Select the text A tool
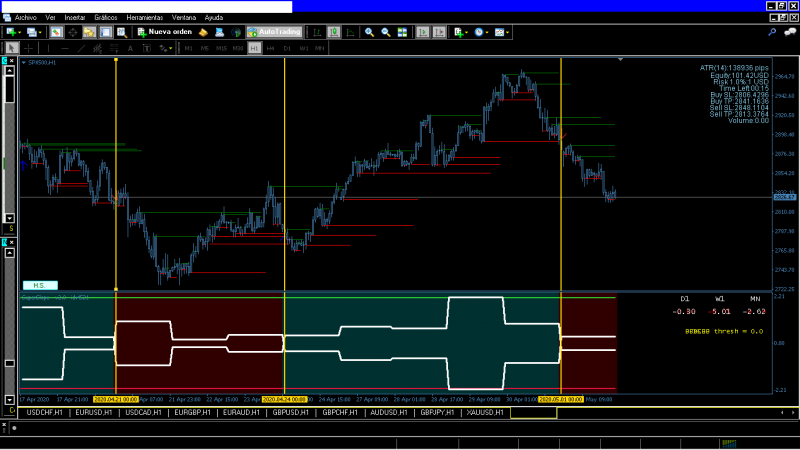This screenshot has height=450, width=800. tap(130, 48)
